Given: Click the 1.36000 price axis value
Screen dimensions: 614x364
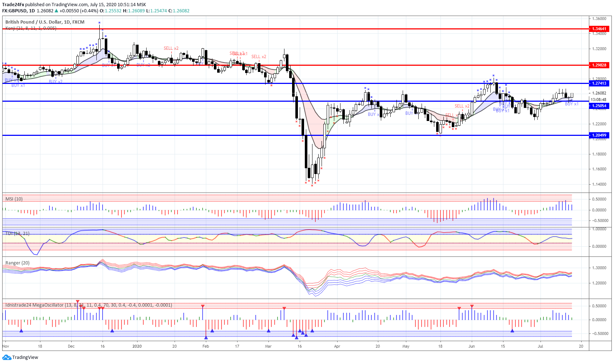Looking at the screenshot, I should click(x=599, y=19).
